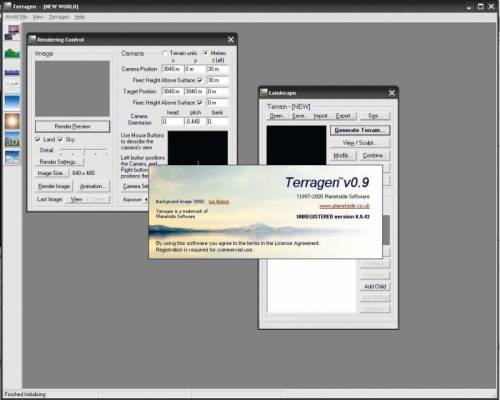Screen dimensions: 500x400
Task: Click the Camera Position y field
Action: [x=195, y=69]
